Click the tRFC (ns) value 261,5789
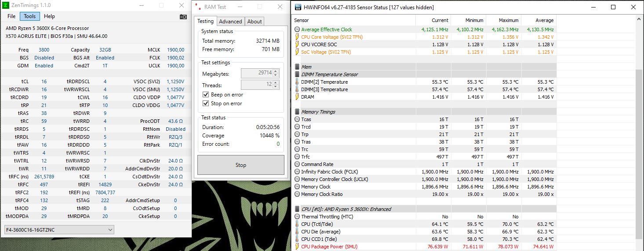 44,177
